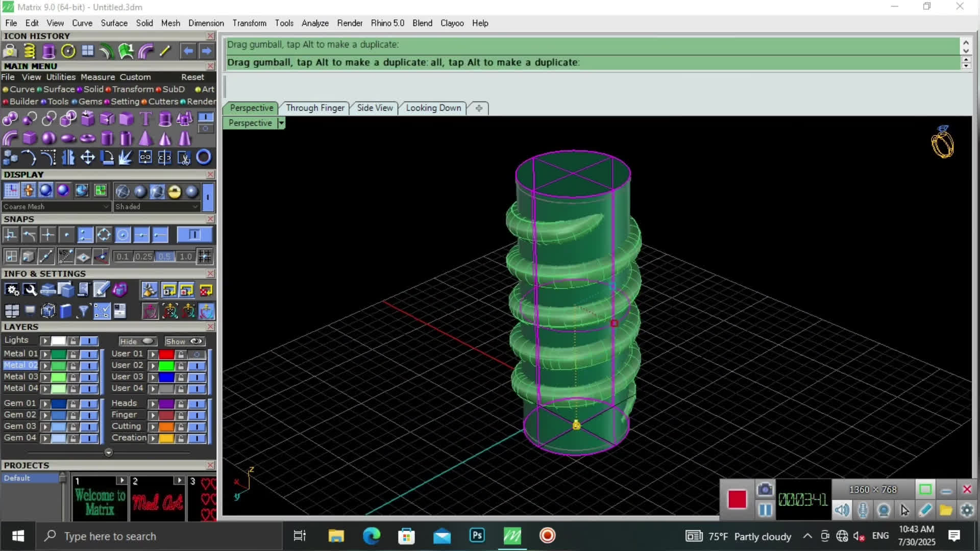The image size is (980, 551).
Task: Expand the Metal 03 layer arrow
Action: (x=45, y=377)
